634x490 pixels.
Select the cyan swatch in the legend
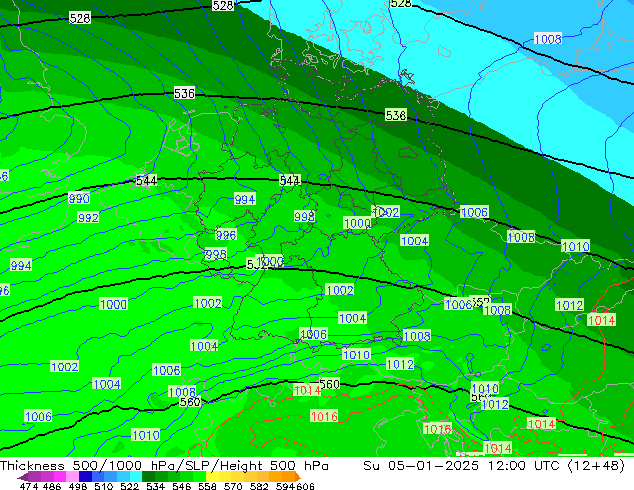pyautogui.click(x=136, y=476)
